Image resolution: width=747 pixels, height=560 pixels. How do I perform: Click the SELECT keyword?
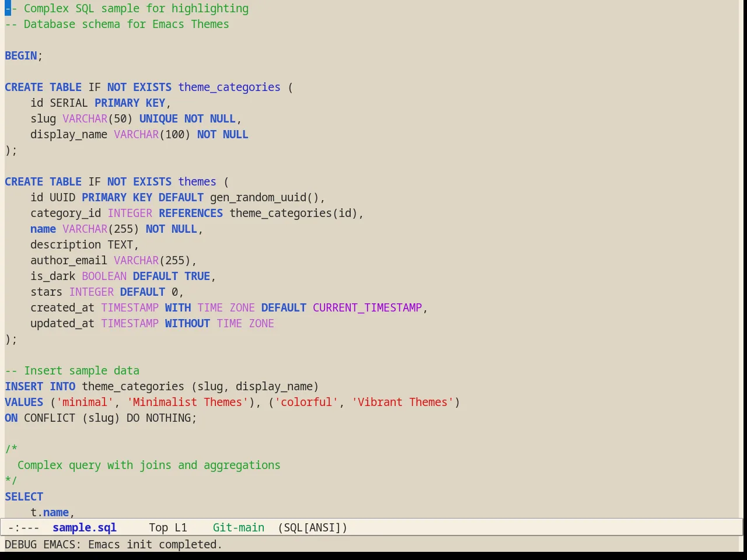(x=24, y=496)
